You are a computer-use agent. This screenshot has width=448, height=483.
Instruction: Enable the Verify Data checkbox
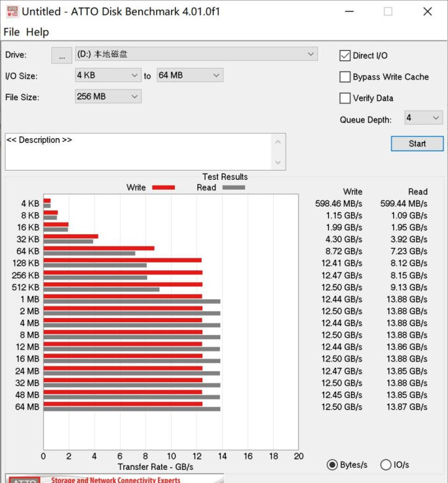click(x=345, y=98)
